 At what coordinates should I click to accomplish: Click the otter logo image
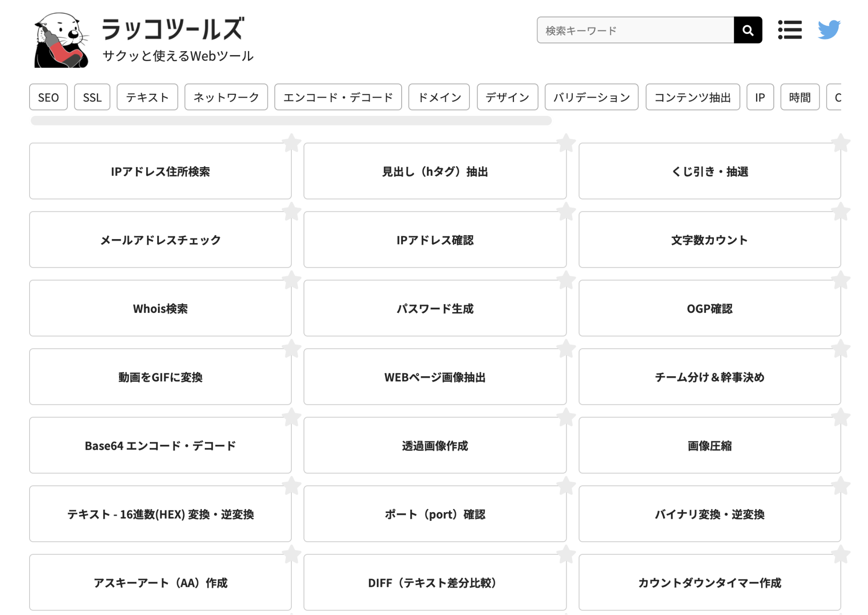[61, 40]
